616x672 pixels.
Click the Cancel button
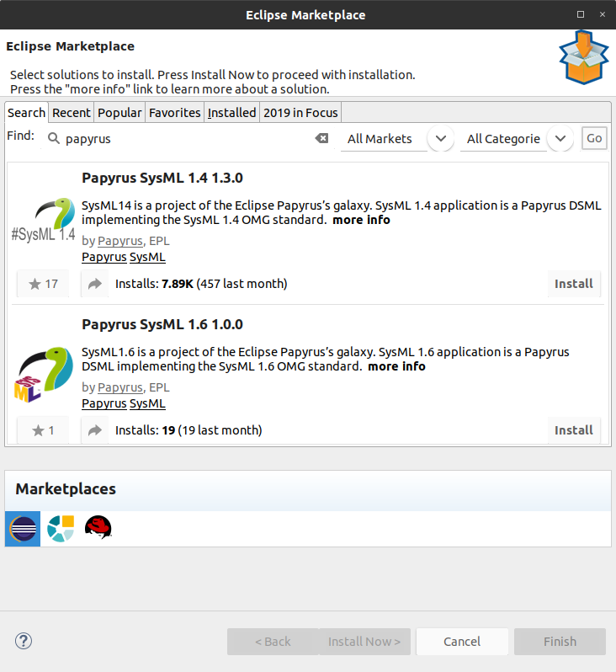tap(462, 642)
